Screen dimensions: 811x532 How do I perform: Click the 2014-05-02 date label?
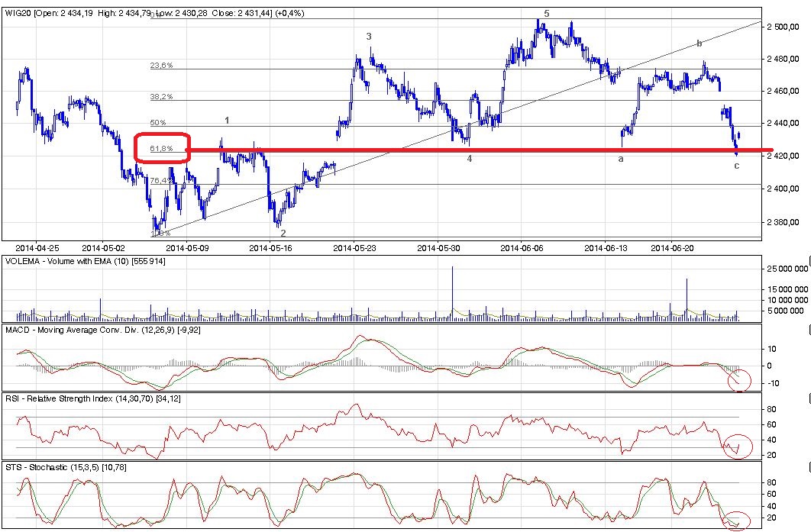(104, 248)
